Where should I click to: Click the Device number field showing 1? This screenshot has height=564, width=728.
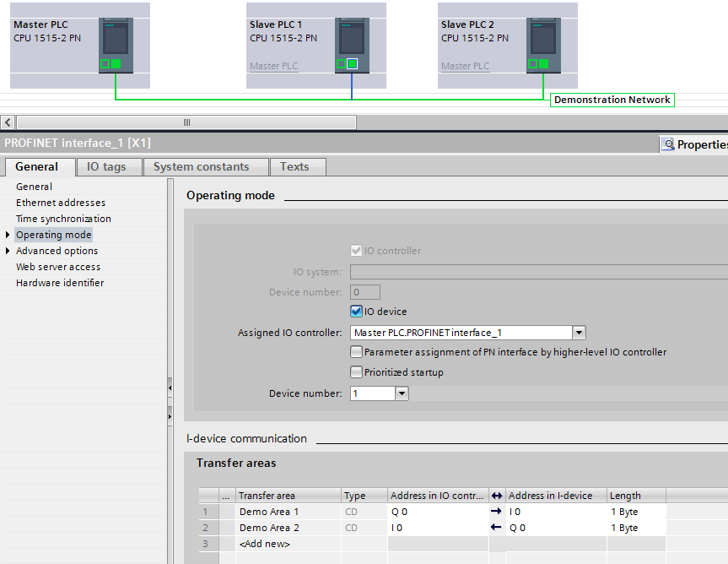[x=373, y=393]
